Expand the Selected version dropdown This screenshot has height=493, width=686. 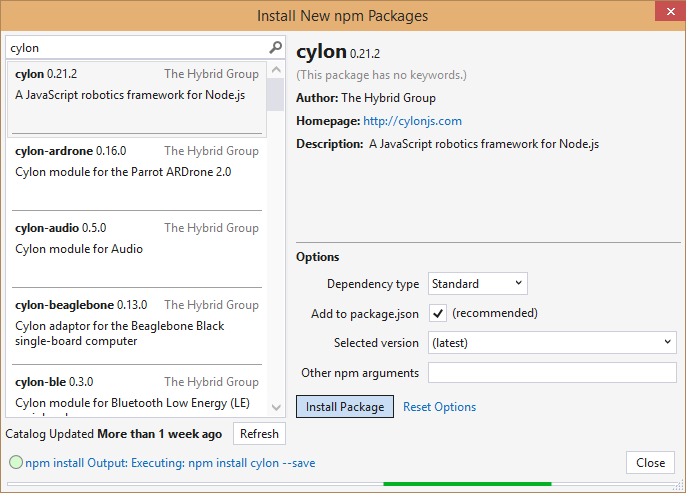(552, 343)
